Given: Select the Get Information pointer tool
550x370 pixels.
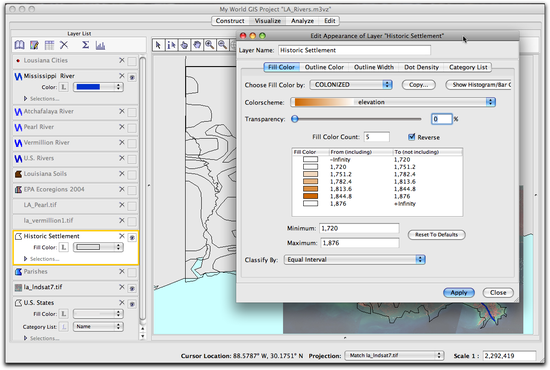Looking at the screenshot, I should tap(172, 45).
